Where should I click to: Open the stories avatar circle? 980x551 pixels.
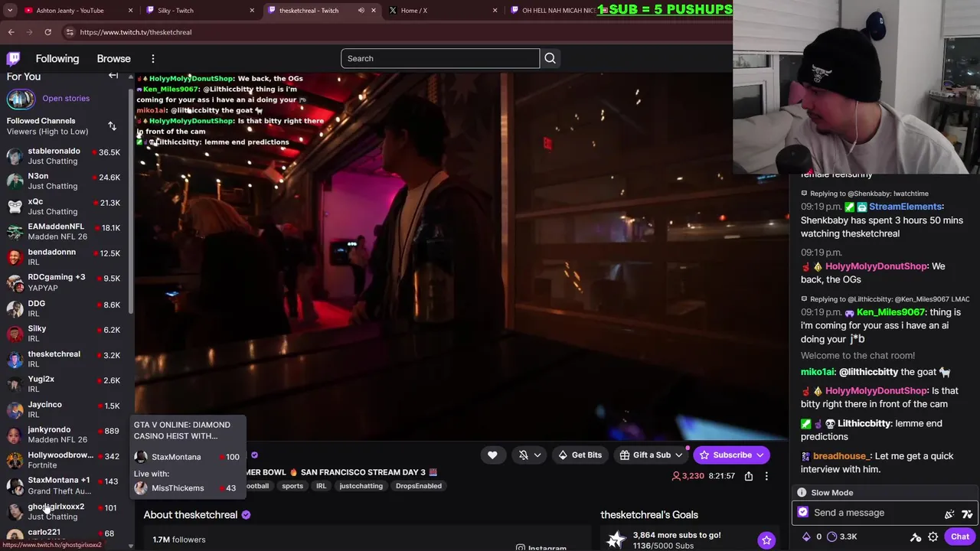[x=21, y=98]
